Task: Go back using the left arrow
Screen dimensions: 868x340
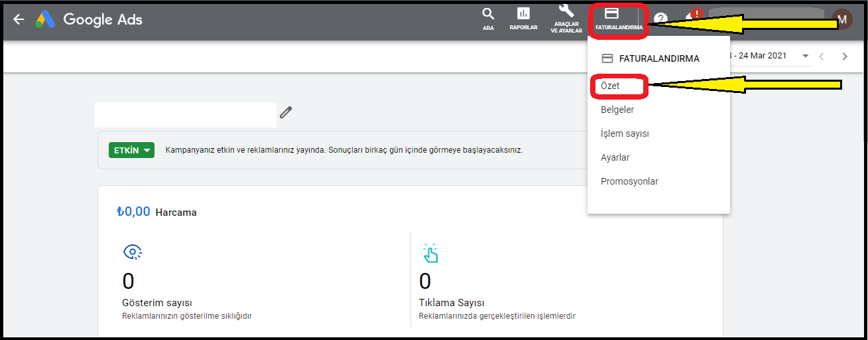Action: [x=19, y=19]
